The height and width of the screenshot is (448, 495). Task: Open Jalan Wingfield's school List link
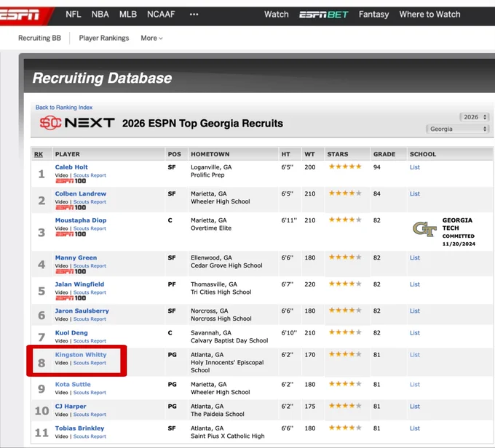tap(415, 284)
